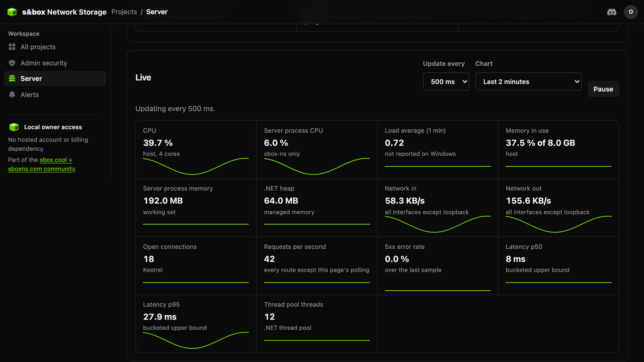Open Admin security page
Image resolution: width=644 pixels, height=362 pixels.
pyautogui.click(x=55, y=63)
